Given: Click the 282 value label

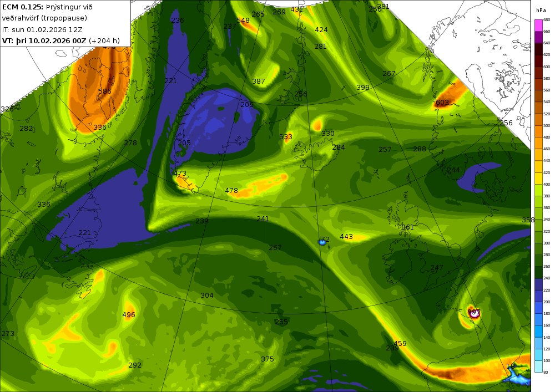Looking at the screenshot, I should pyautogui.click(x=26, y=129).
